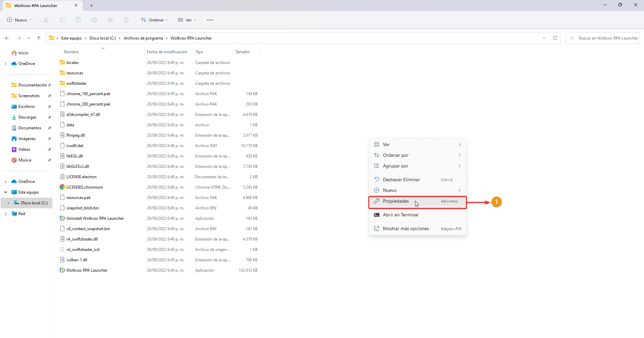
Task: Open Agrupar por context menu entry
Action: [x=418, y=166]
